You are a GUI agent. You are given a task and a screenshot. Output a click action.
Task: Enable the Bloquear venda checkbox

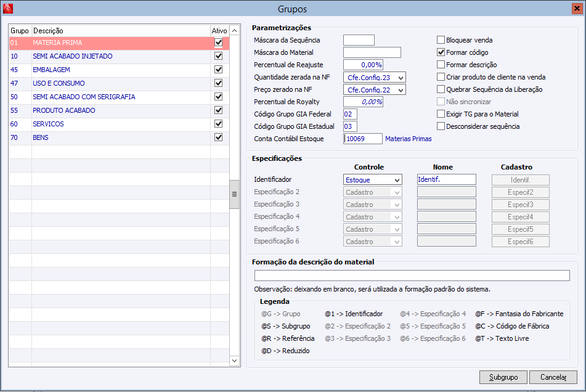[x=441, y=40]
